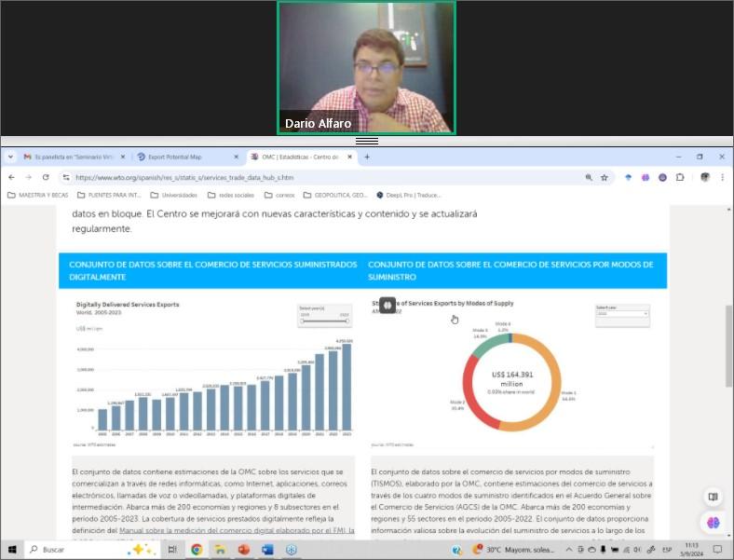Viewport: 734px width, 560px height.
Task: Launch PowerPoint from the taskbar
Action: [244, 550]
